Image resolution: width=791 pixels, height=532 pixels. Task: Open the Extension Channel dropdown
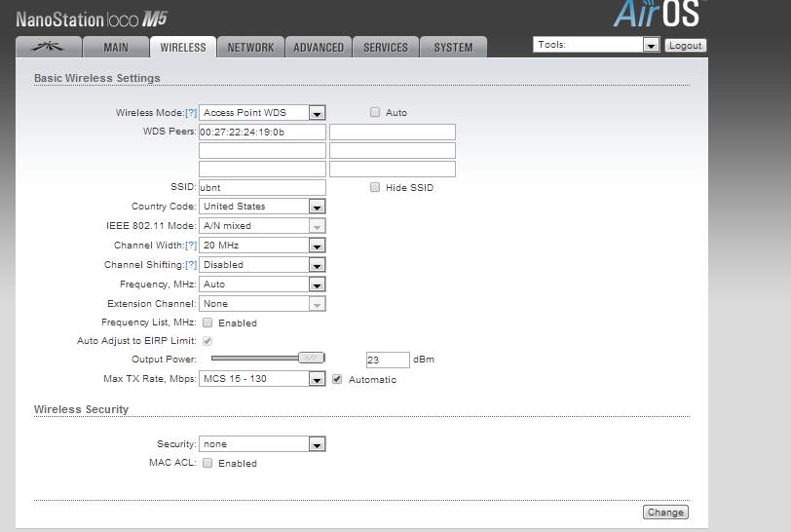click(x=262, y=304)
